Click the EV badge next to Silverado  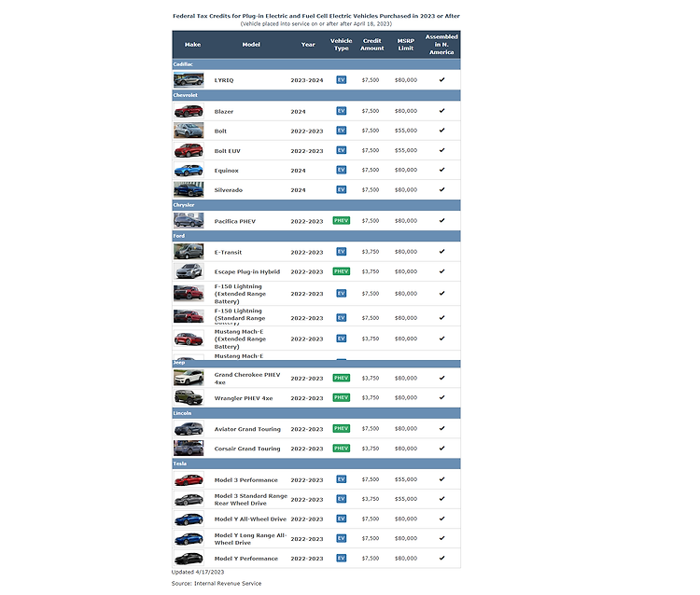point(341,189)
